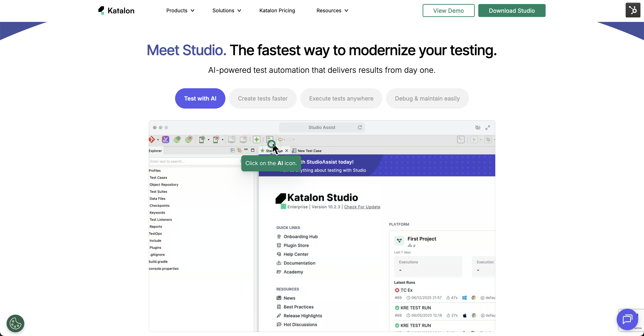Image resolution: width=644 pixels, height=336 pixels.
Task: Open the 'Check For Update' link
Action: click(x=362, y=207)
